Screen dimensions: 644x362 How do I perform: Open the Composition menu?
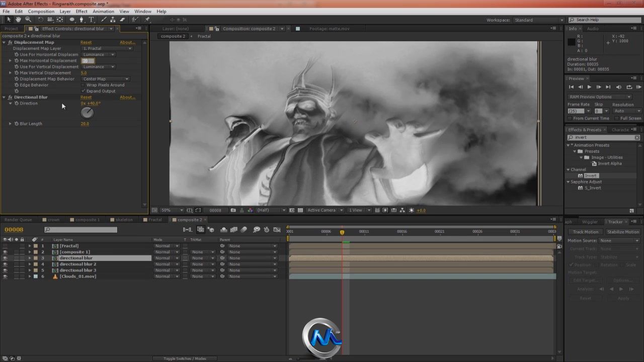41,11
